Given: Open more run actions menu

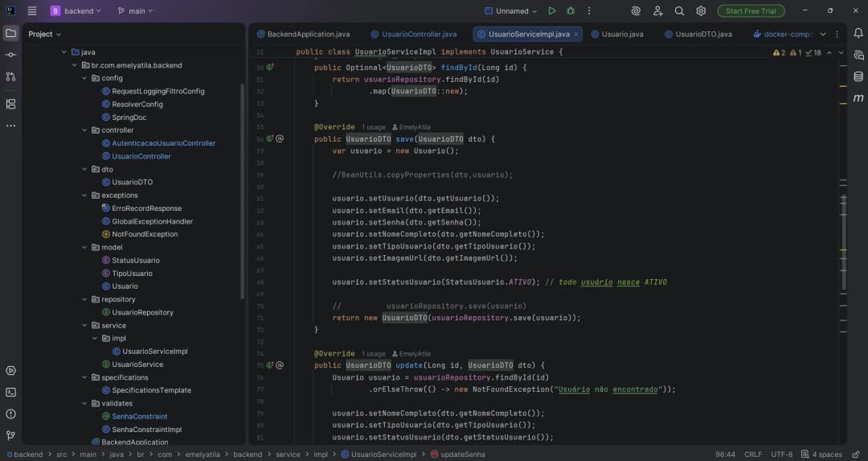Looking at the screenshot, I should tap(589, 10).
